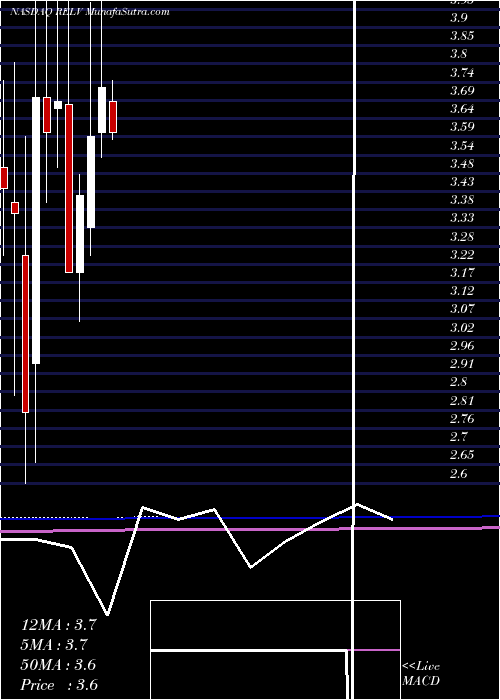Click the 3.02 price axis label
Viewport: 500px width, 700px height.
(462, 328)
